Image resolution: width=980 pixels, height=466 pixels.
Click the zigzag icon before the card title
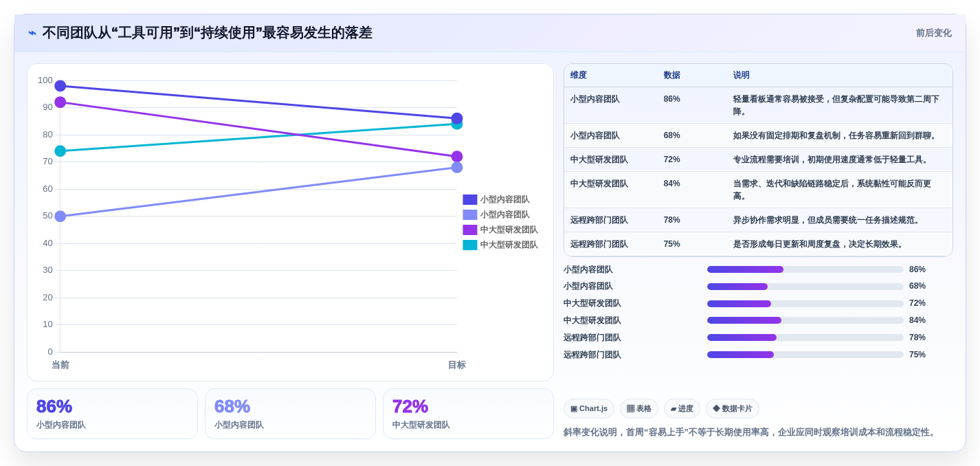[32, 33]
